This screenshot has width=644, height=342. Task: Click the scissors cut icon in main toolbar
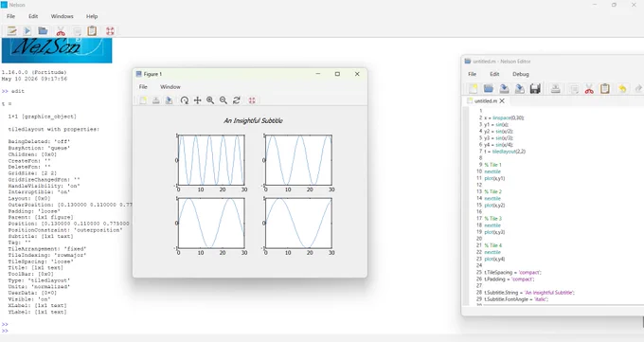(x=61, y=31)
